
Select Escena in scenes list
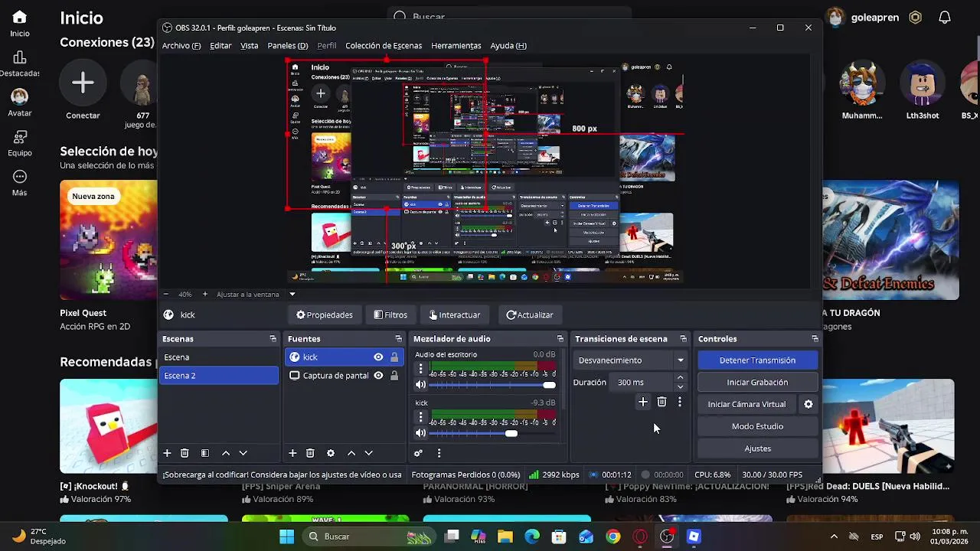point(219,357)
